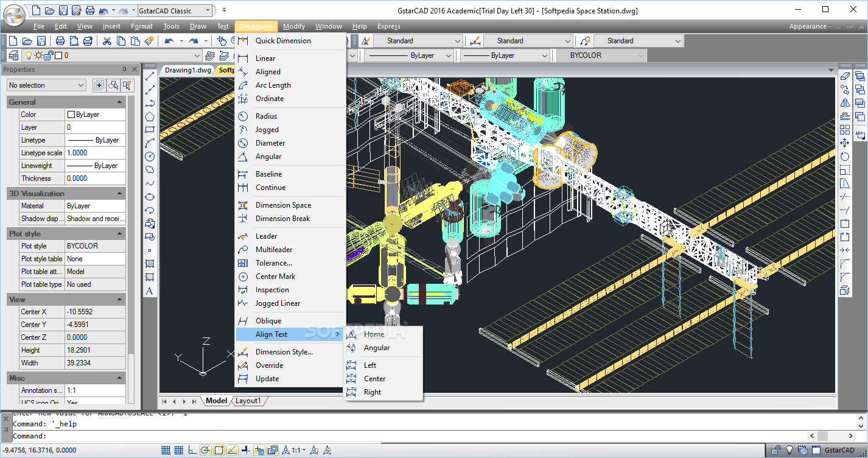Select the Move tool
Viewport: 868px width, 458px height.
844,143
